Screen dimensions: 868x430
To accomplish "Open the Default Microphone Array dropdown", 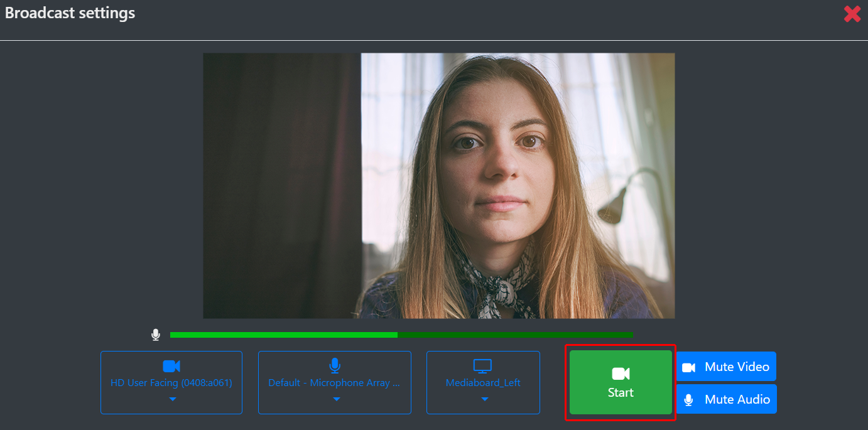I will 335,382.
